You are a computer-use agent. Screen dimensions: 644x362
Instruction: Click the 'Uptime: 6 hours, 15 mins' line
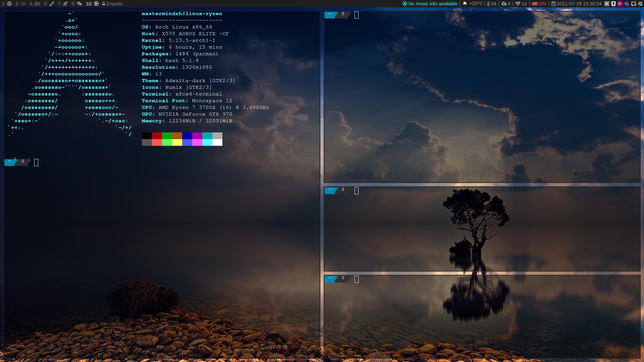click(182, 47)
